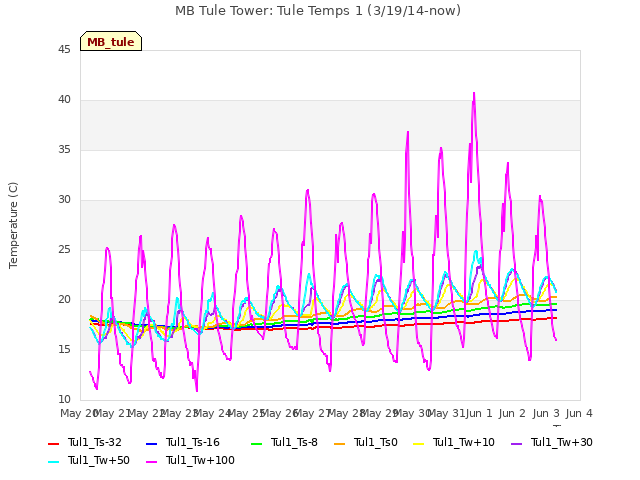Click the 15 y-axis tick label

pos(64,350)
